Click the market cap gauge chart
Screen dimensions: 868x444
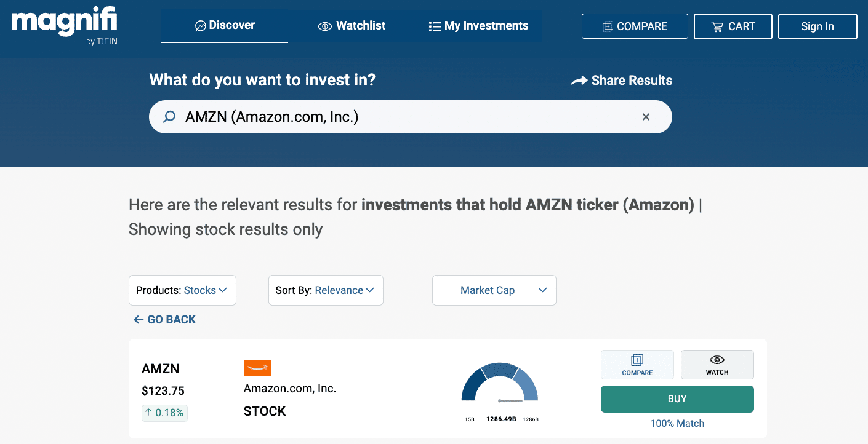pyautogui.click(x=500, y=384)
